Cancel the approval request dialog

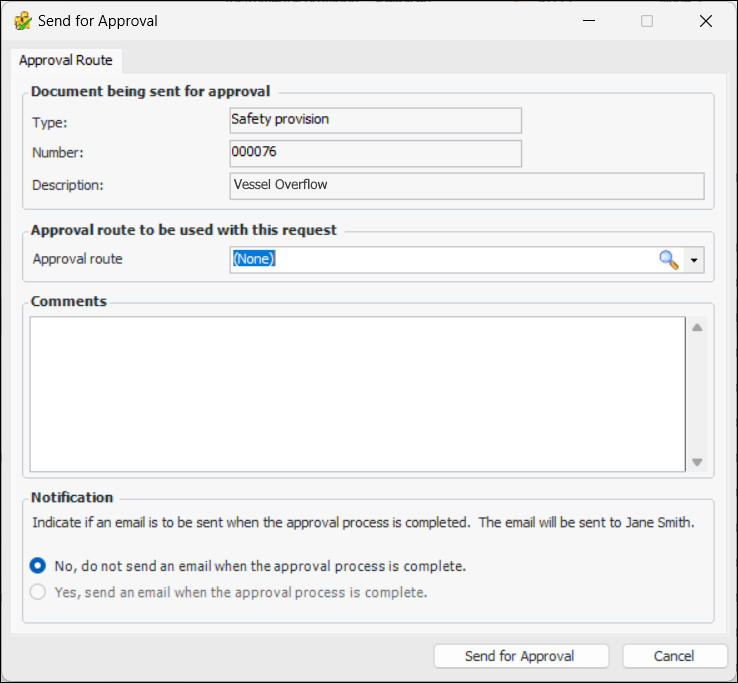[674, 656]
